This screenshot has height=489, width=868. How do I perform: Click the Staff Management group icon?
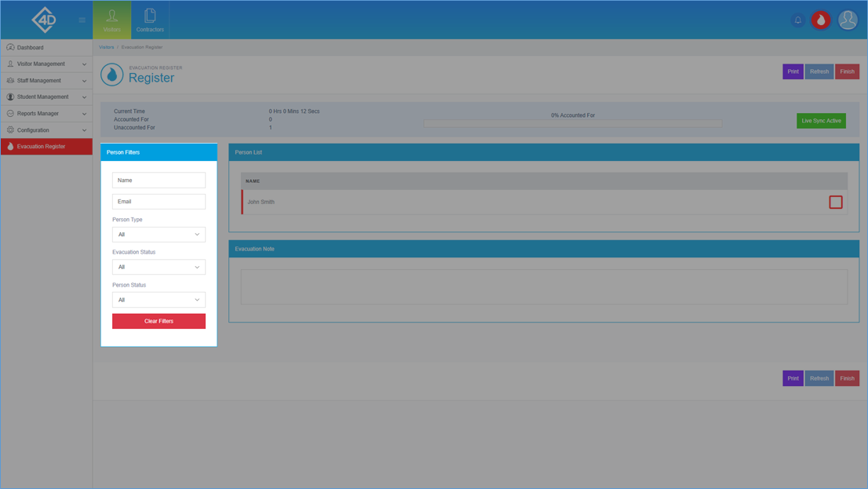tap(10, 81)
